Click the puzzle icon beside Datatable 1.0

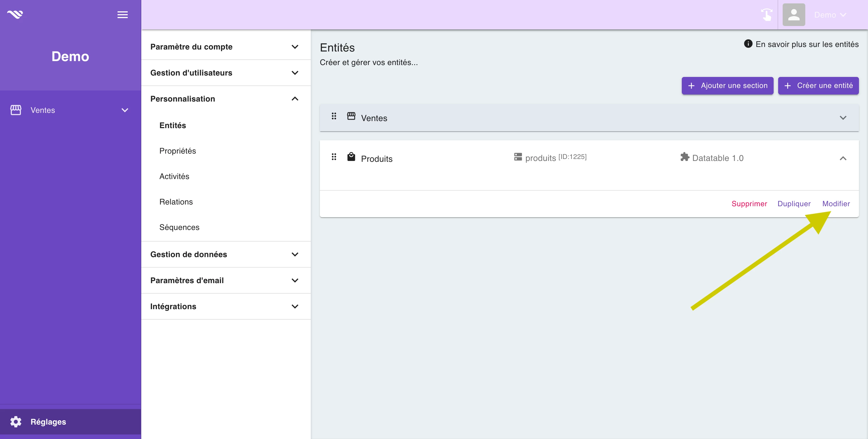click(685, 157)
